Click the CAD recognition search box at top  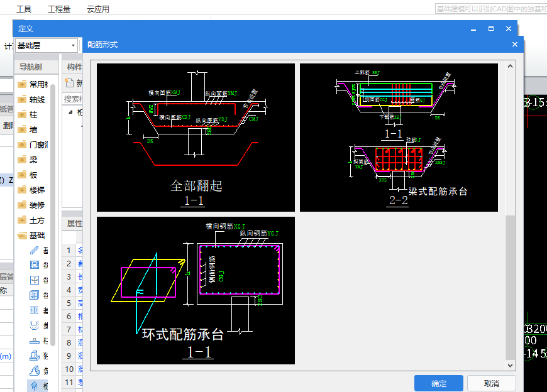491,9
